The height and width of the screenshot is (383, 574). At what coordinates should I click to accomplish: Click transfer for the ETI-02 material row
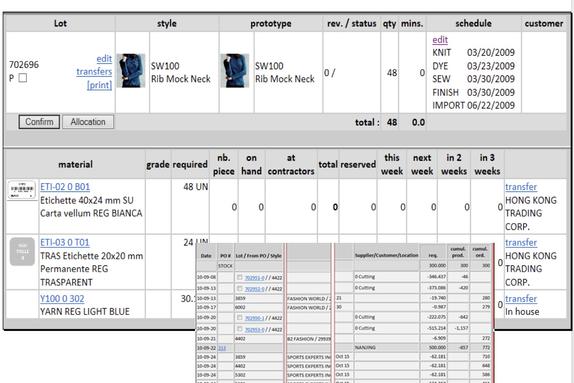point(521,187)
